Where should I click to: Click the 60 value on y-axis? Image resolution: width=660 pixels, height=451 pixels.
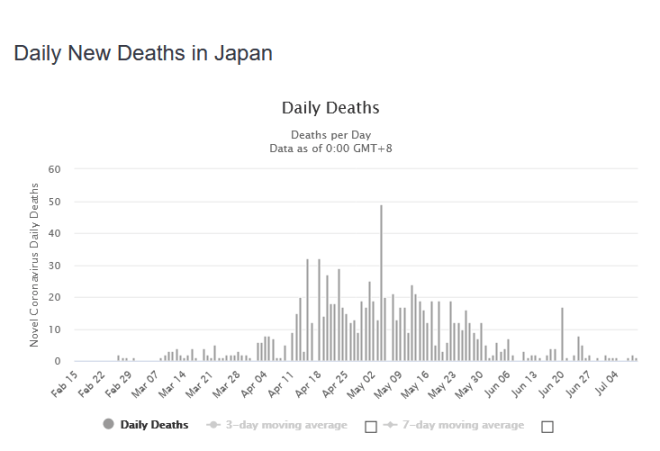55,170
